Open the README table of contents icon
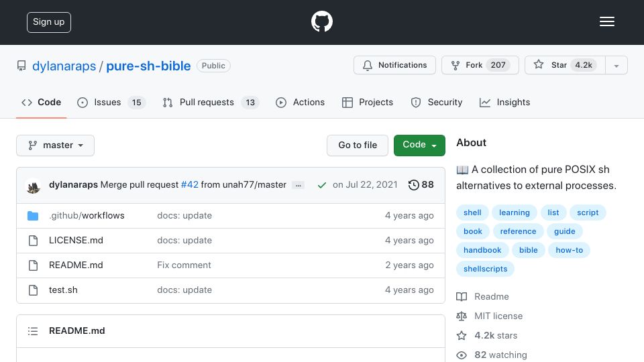This screenshot has height=362, width=644. (x=33, y=330)
